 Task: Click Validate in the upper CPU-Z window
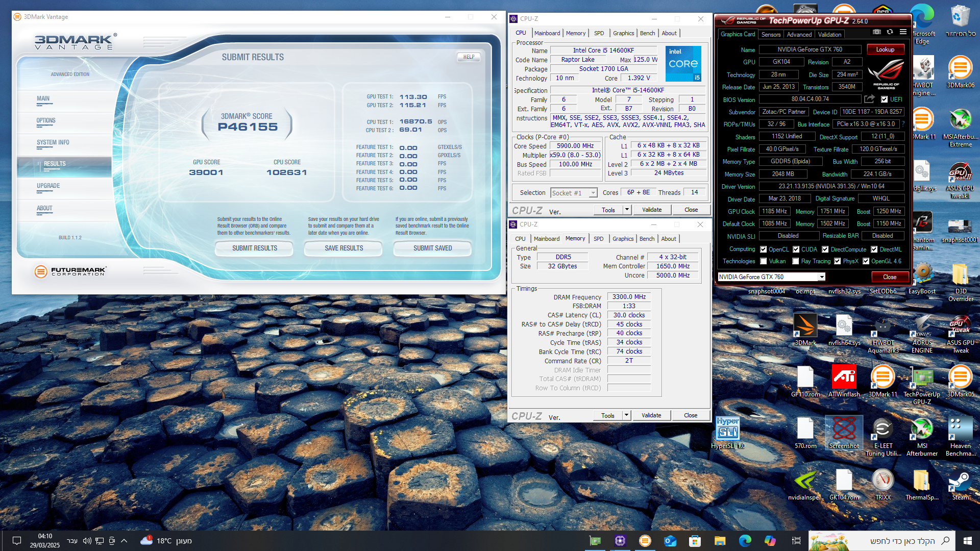pos(652,210)
